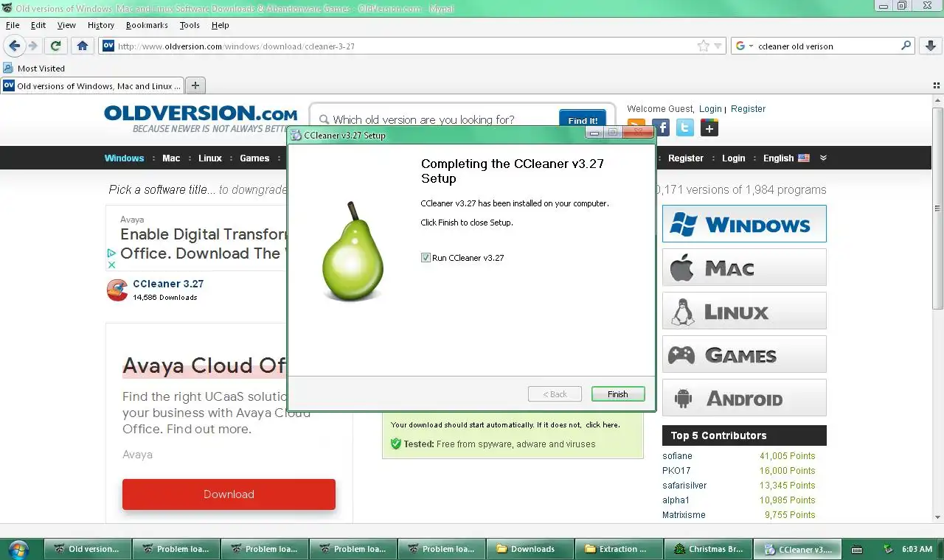Open contributor PKO17's profile
Image resolution: width=944 pixels, height=560 pixels.
676,471
